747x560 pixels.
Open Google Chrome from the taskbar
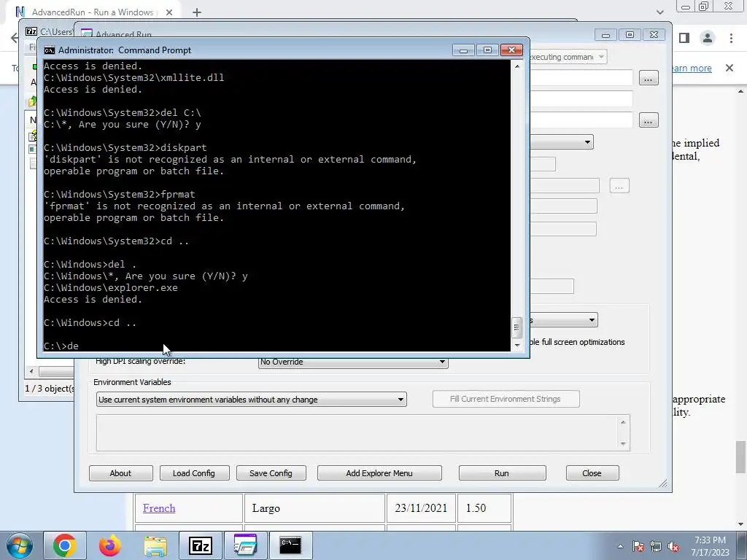(x=65, y=545)
